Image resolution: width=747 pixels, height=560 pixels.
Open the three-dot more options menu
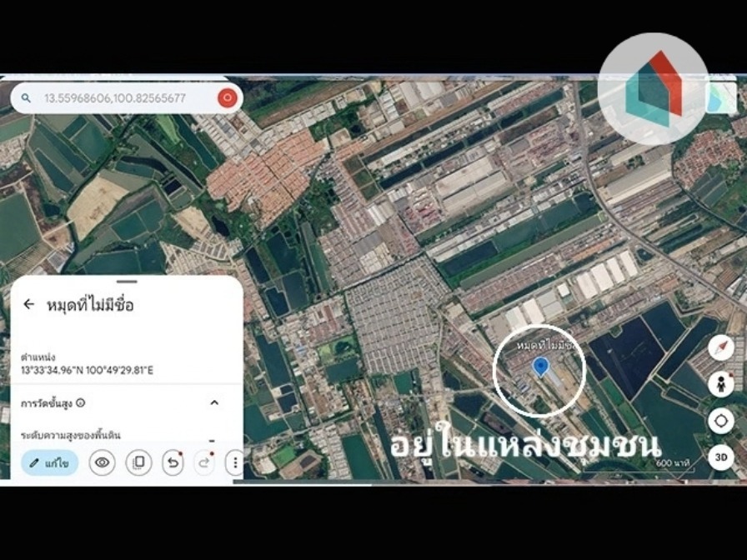(x=235, y=462)
